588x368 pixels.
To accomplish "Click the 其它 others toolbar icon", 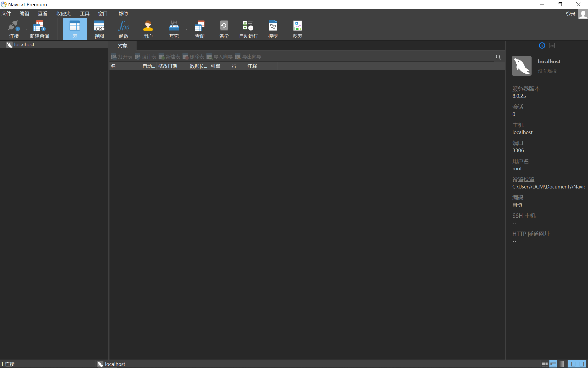I will tap(174, 29).
